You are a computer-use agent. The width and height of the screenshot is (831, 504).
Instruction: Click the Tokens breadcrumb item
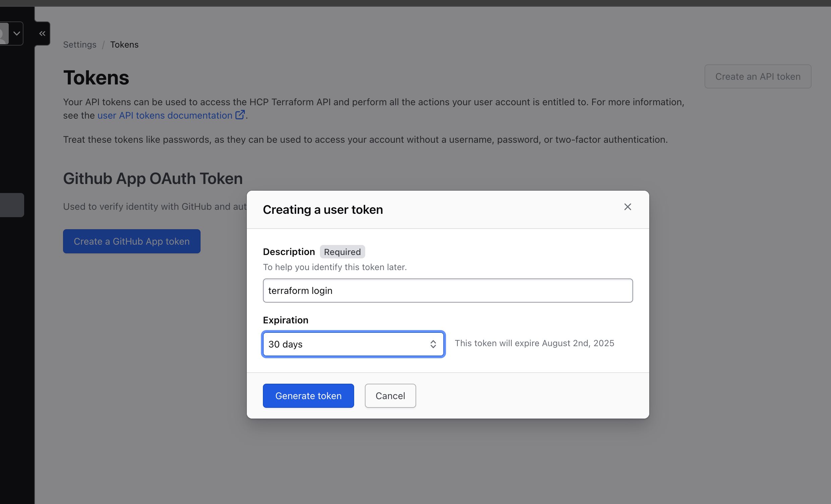pos(124,45)
